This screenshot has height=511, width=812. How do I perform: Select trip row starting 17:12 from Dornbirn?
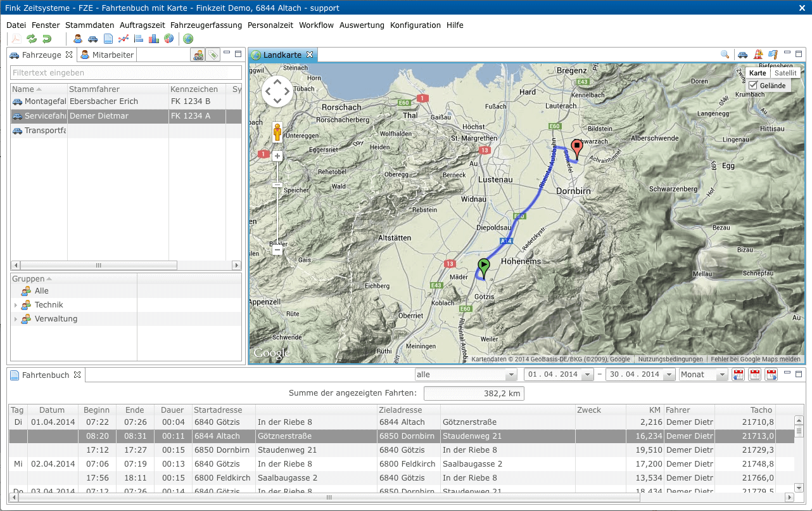click(401, 450)
